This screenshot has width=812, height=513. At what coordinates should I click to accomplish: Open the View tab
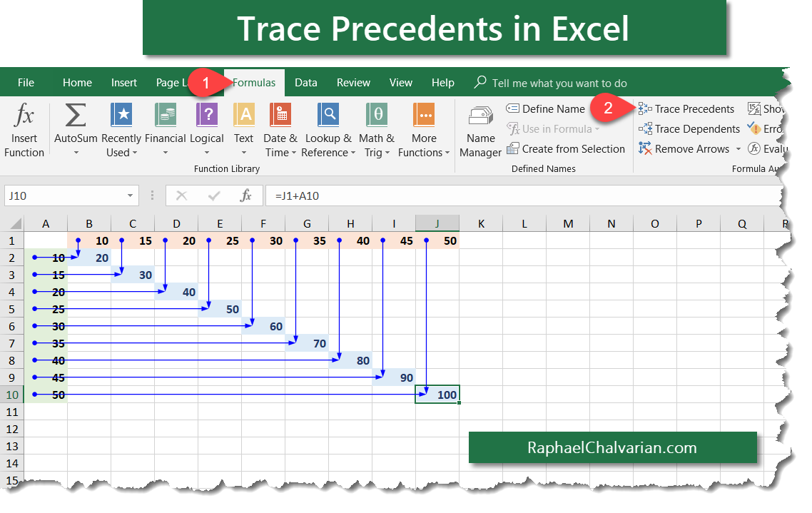(401, 83)
